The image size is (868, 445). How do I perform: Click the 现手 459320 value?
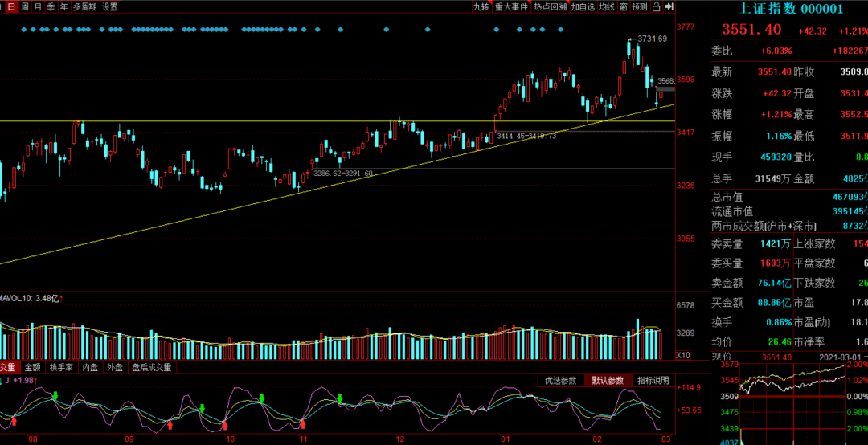776,157
